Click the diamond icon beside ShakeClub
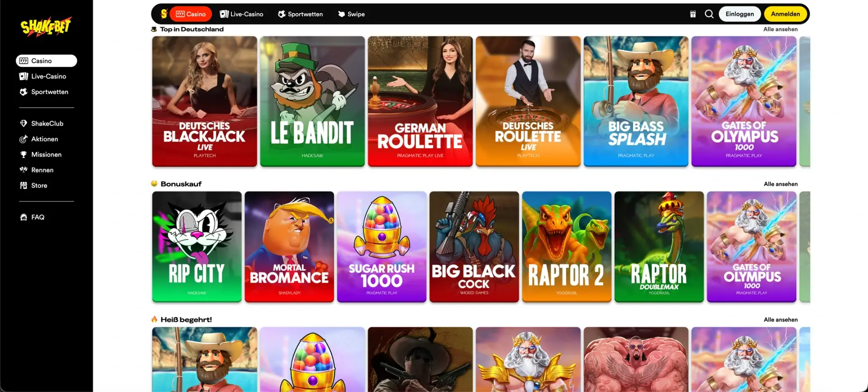Viewport: 868px width, 392px height. (x=24, y=123)
